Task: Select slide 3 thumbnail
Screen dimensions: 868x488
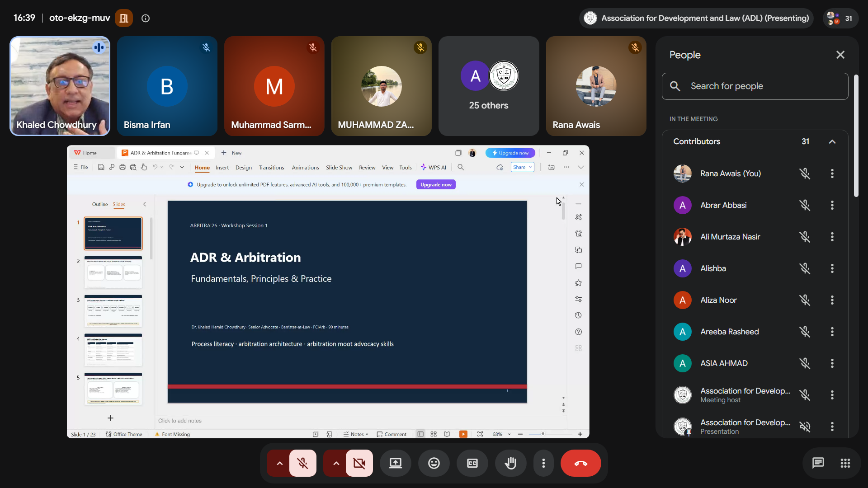Action: click(x=113, y=311)
